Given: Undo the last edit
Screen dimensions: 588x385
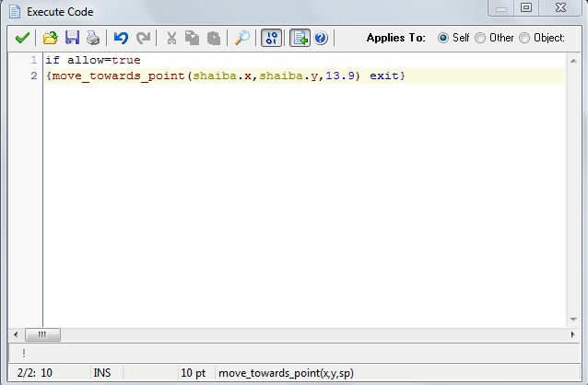Looking at the screenshot, I should (x=121, y=38).
